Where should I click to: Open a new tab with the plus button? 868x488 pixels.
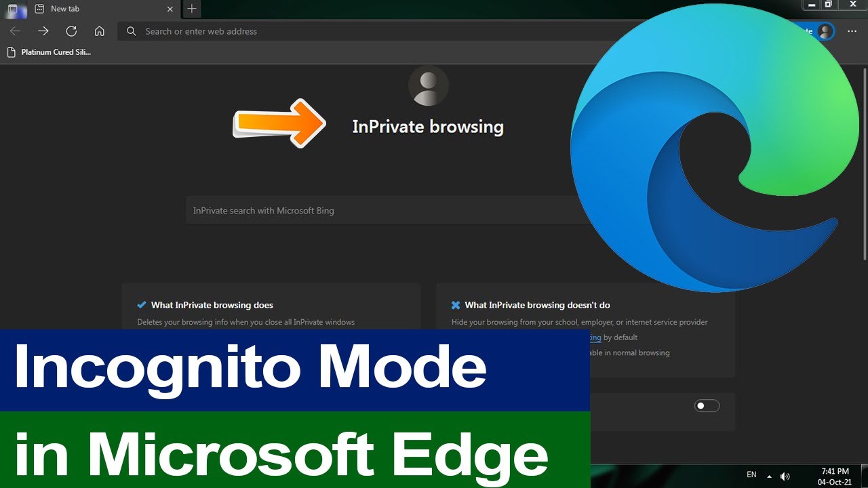(x=192, y=9)
